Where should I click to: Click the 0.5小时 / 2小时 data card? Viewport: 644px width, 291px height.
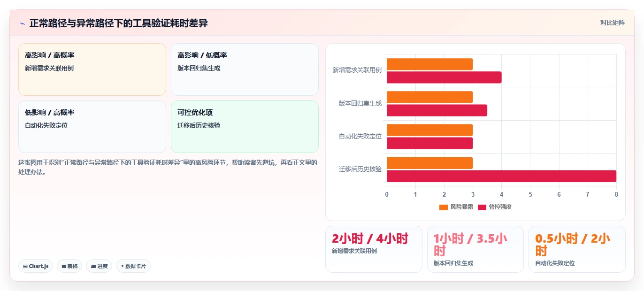pos(577,249)
